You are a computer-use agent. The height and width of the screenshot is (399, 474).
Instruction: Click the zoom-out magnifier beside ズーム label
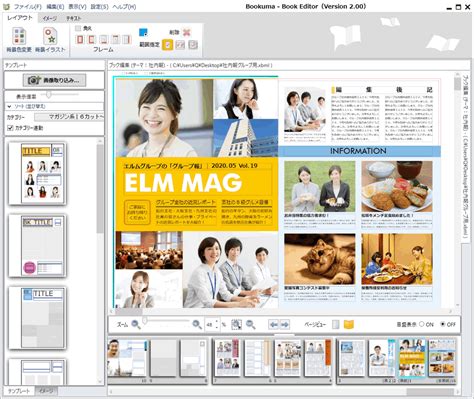click(x=136, y=324)
